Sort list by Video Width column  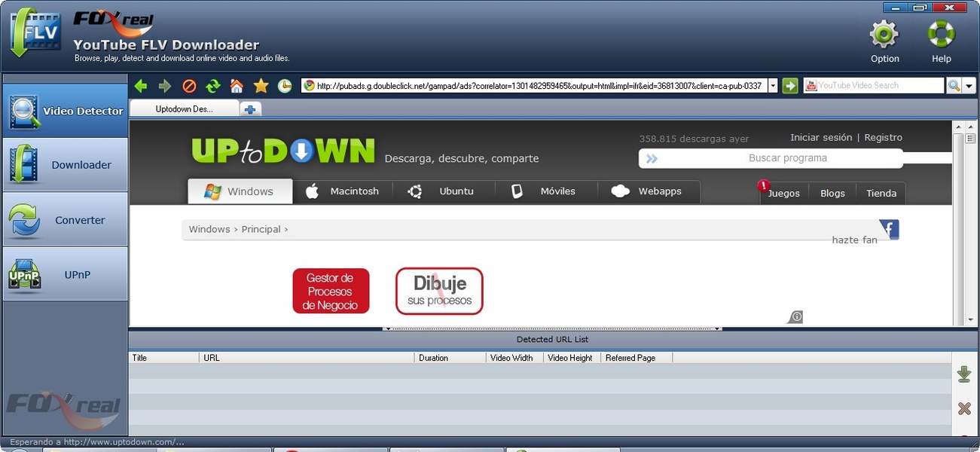click(x=514, y=358)
